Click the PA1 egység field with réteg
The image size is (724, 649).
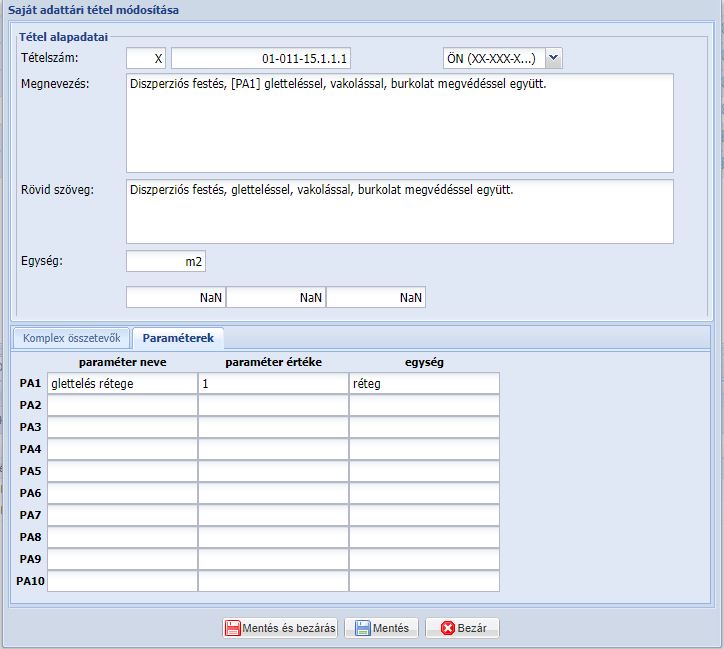point(424,383)
